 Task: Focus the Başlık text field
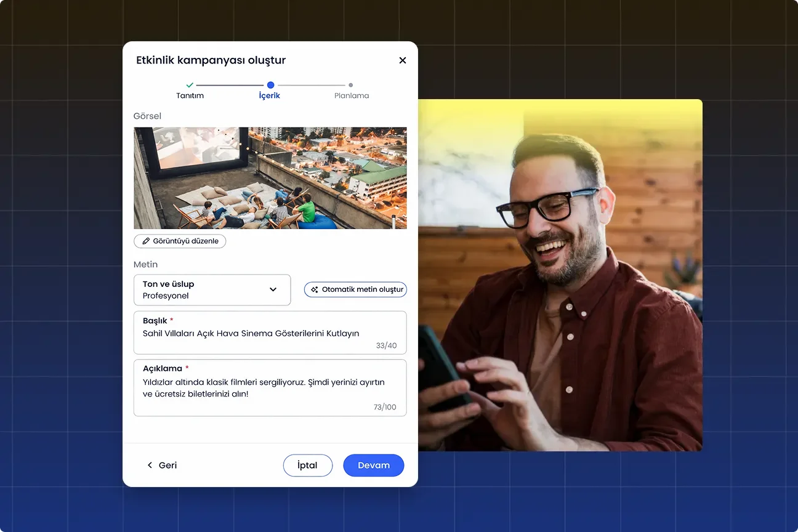[x=270, y=334]
